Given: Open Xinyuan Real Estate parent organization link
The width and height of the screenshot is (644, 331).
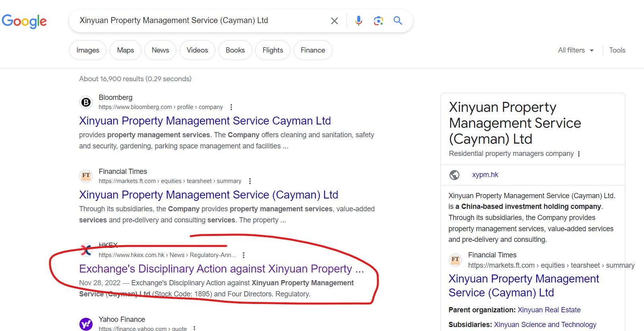Looking at the screenshot, I should [x=549, y=310].
